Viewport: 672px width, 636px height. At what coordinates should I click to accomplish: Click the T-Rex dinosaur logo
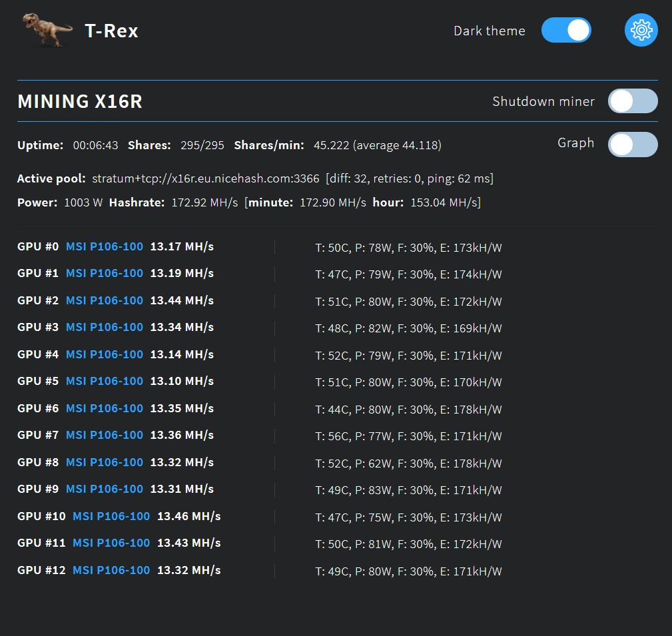[47, 30]
